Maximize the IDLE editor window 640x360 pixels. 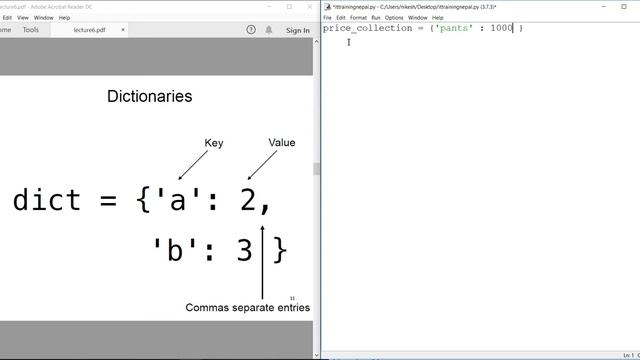[x=624, y=7]
